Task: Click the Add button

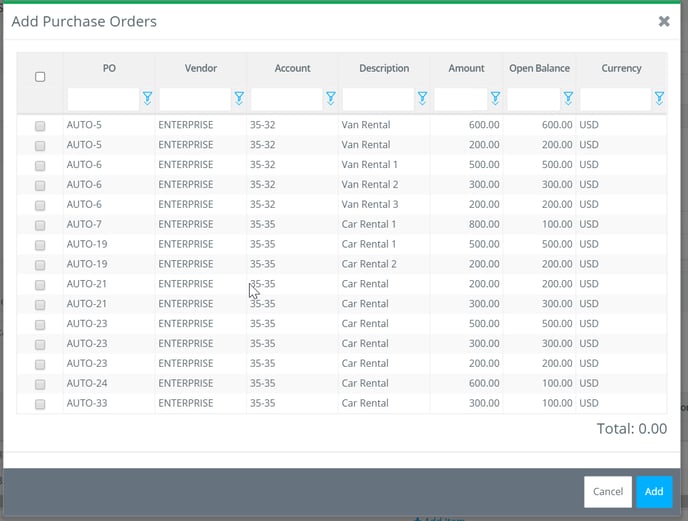Action: click(x=654, y=492)
